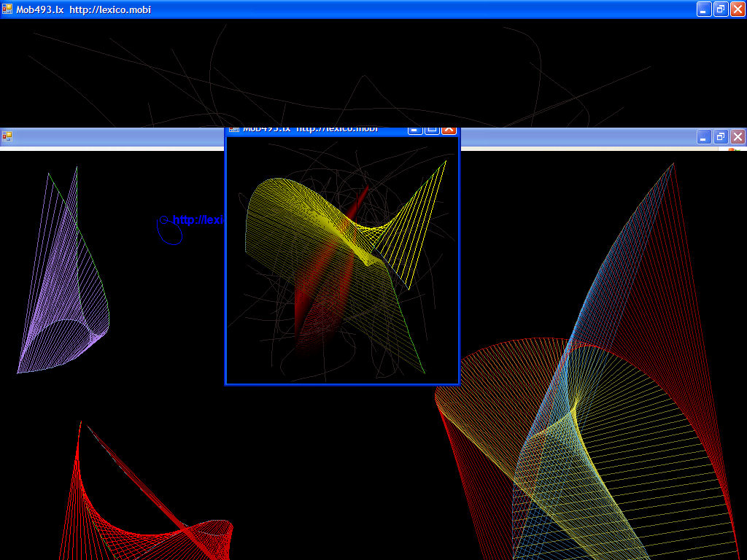Minimize the untitled middle window
This screenshot has width=747, height=560.
click(704, 136)
